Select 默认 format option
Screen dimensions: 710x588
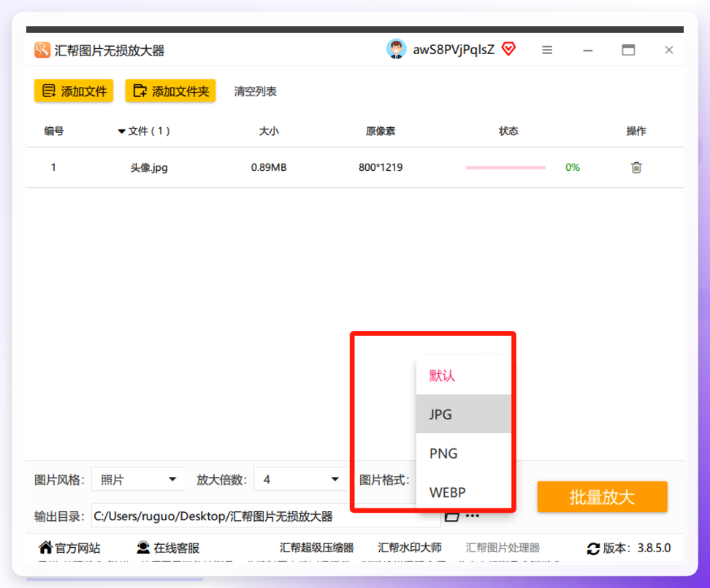pyautogui.click(x=464, y=375)
